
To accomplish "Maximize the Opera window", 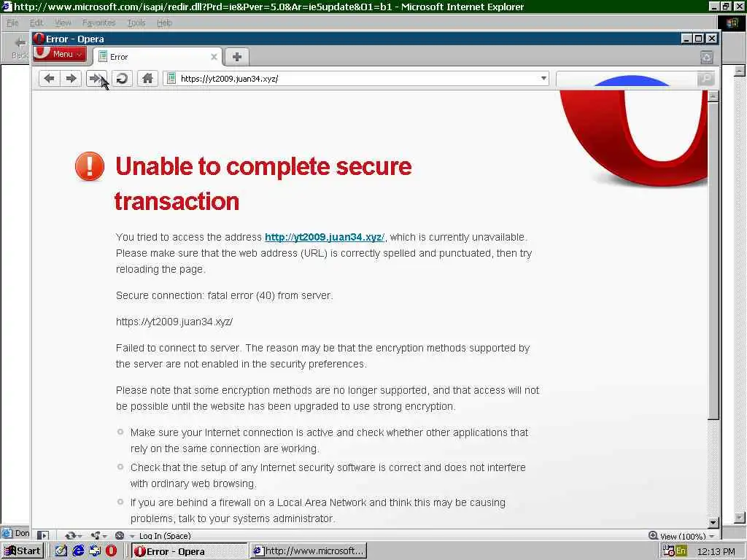I will click(698, 39).
